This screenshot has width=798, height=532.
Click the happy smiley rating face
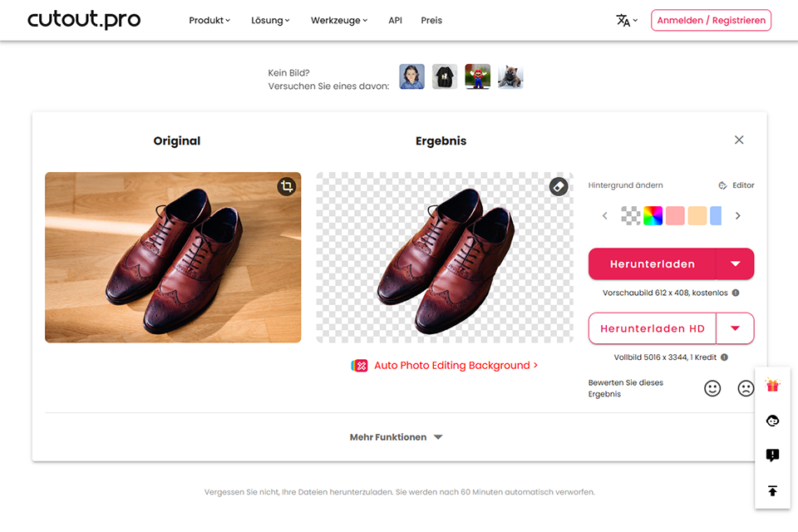(x=712, y=388)
